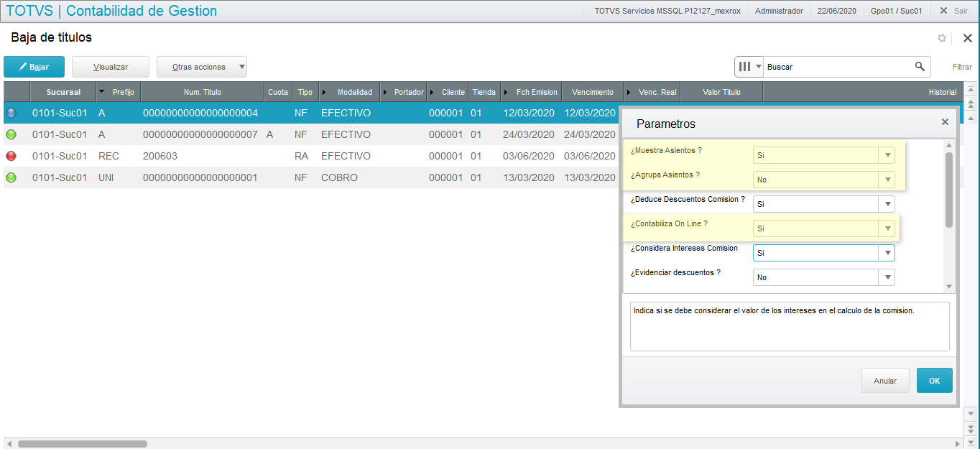
Task: Click the Modalidad column header
Action: (x=350, y=92)
